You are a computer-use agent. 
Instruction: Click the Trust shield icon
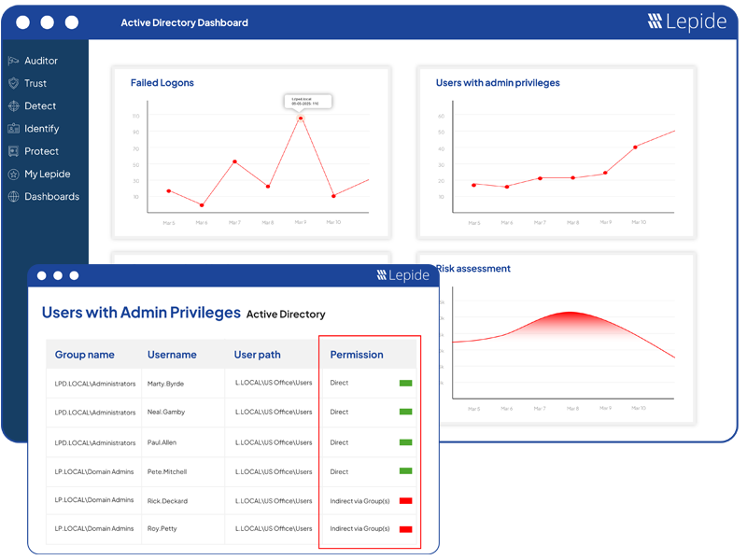click(13, 83)
